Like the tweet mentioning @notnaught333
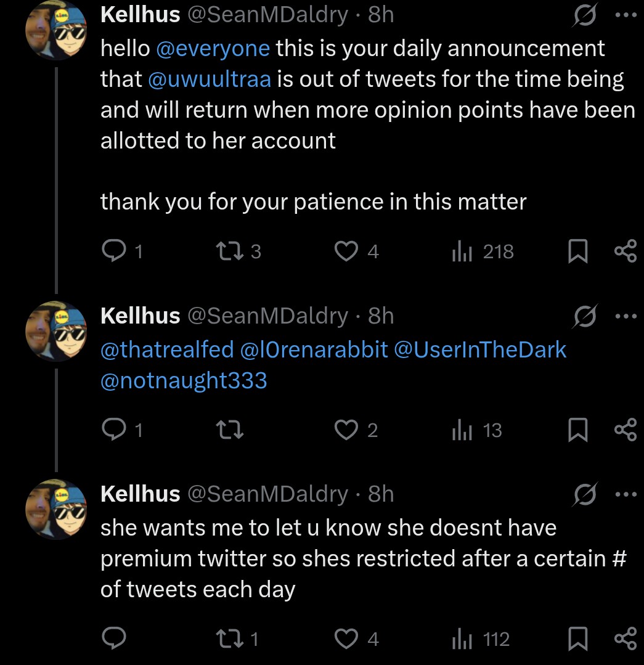Image resolution: width=644 pixels, height=665 pixels. 346,430
